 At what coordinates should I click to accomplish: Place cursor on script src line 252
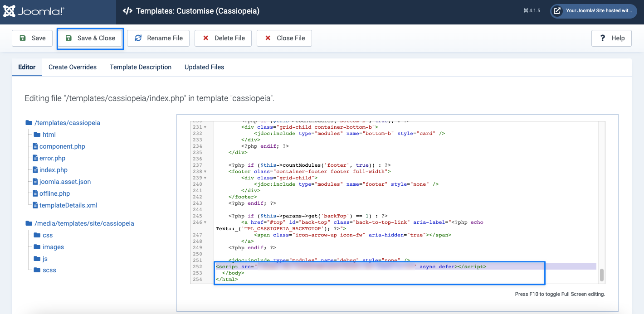pos(406,267)
